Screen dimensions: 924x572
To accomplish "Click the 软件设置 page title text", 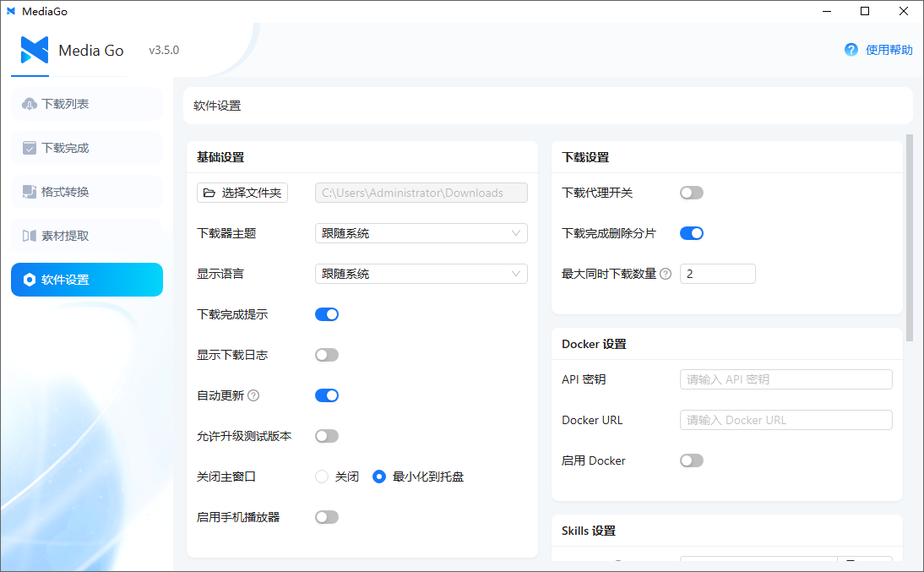I will coord(217,106).
